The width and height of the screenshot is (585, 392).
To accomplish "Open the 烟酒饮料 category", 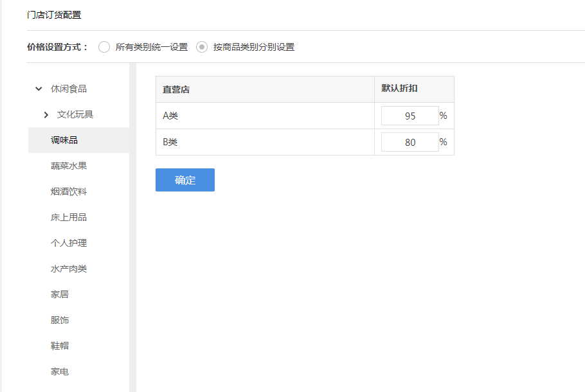I will click(69, 192).
